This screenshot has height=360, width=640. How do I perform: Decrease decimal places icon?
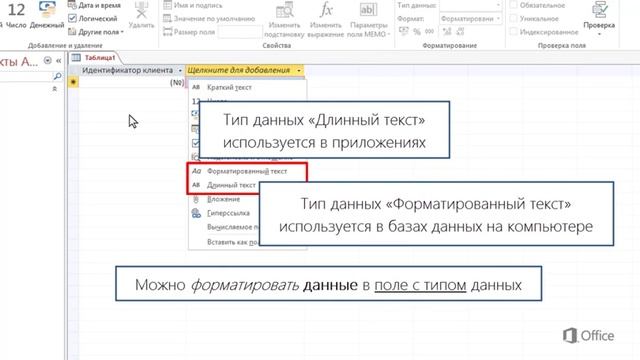coord(460,31)
